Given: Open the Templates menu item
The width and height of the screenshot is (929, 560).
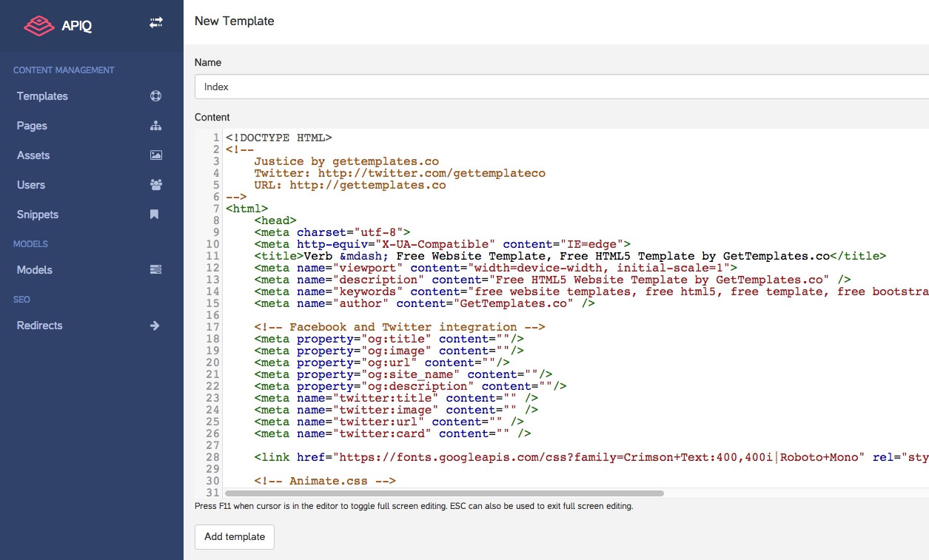Looking at the screenshot, I should (x=42, y=96).
